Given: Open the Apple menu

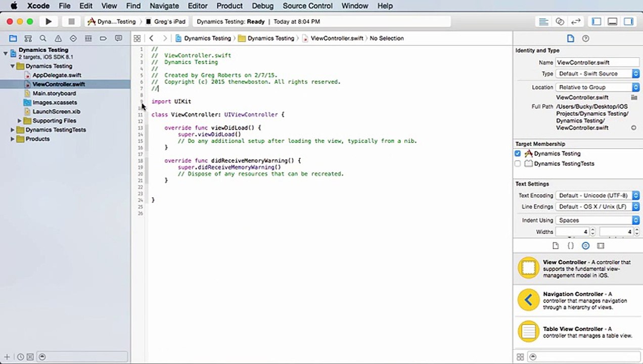Looking at the screenshot, I should (x=14, y=6).
